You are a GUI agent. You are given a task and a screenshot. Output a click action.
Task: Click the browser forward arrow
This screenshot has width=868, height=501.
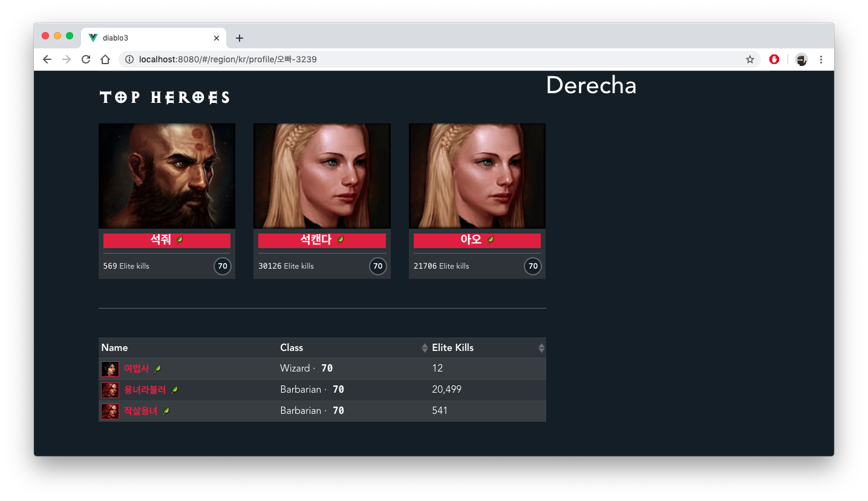(67, 59)
